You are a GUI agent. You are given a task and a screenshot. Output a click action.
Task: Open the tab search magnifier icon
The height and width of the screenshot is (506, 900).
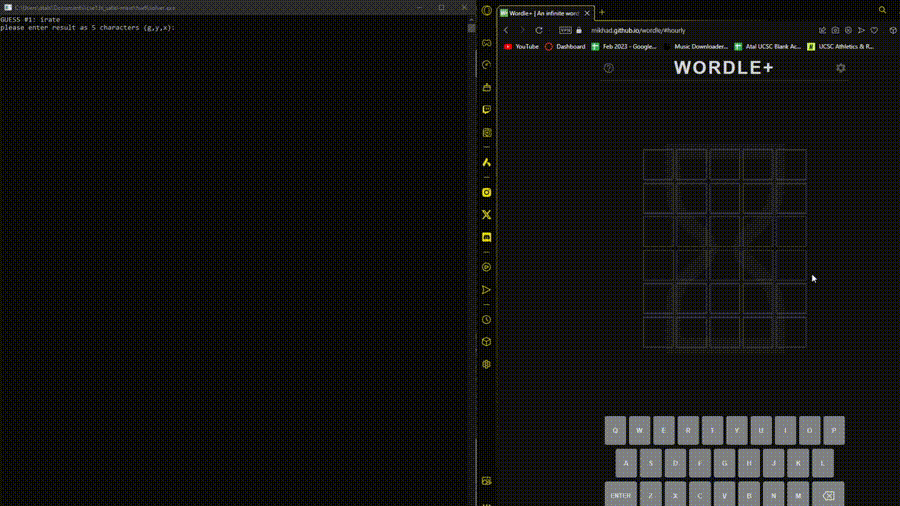(882, 10)
